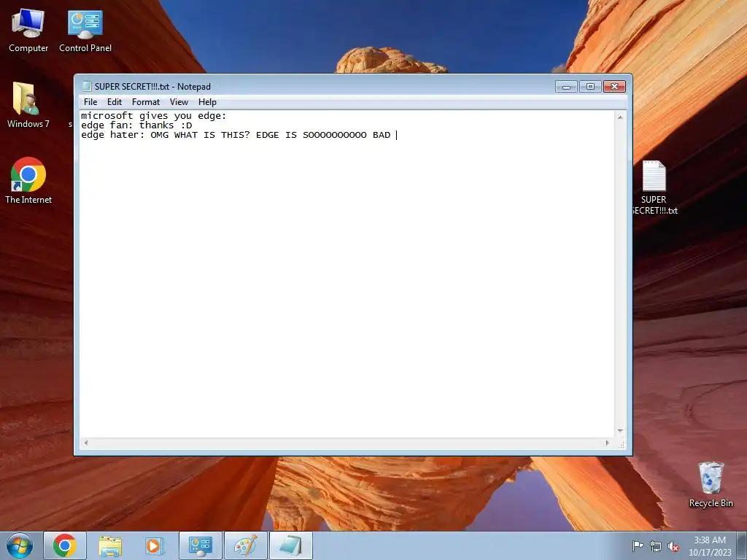Place cursor in 'microsoft gives you edge:' line
The image size is (747, 560).
click(153, 116)
